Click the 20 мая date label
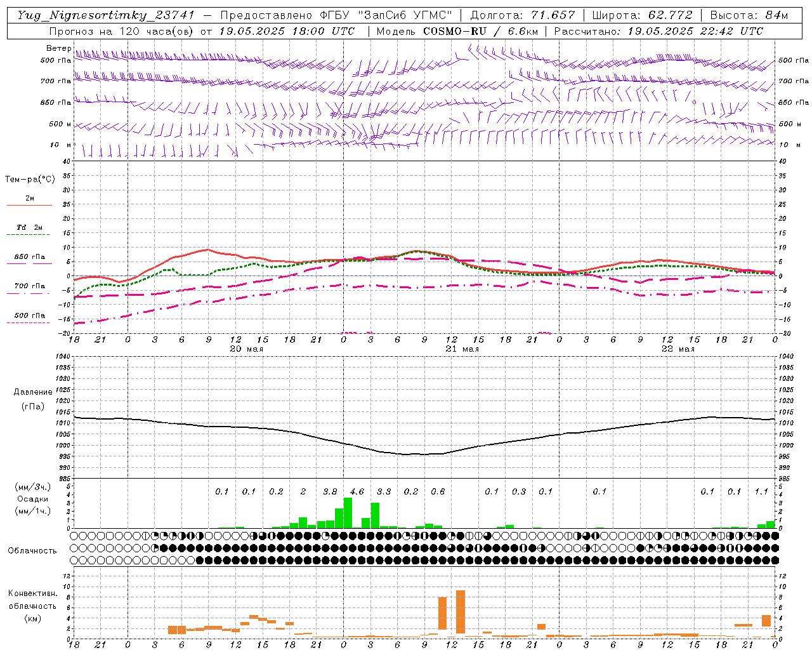The width and height of the screenshot is (812, 650). click(246, 349)
